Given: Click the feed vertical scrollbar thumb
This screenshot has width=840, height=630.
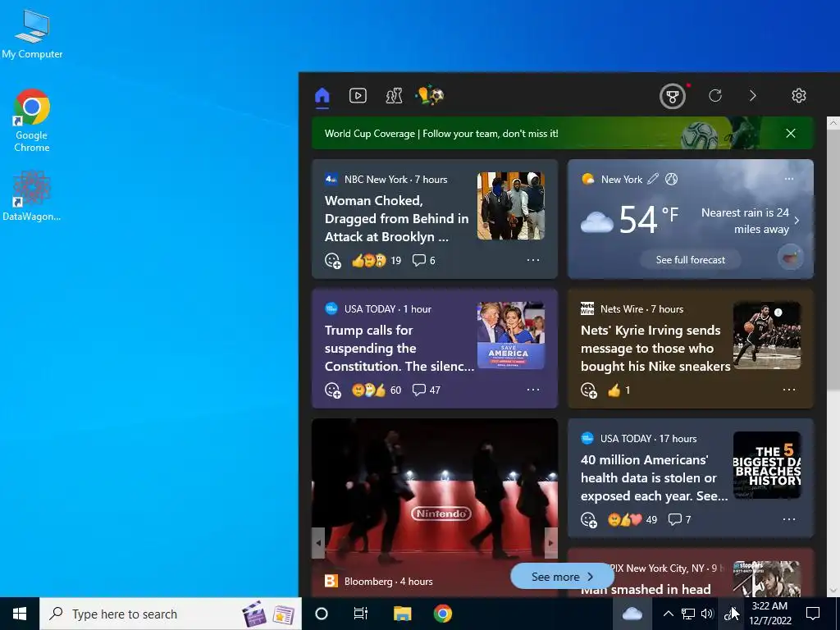Looking at the screenshot, I should point(833,260).
